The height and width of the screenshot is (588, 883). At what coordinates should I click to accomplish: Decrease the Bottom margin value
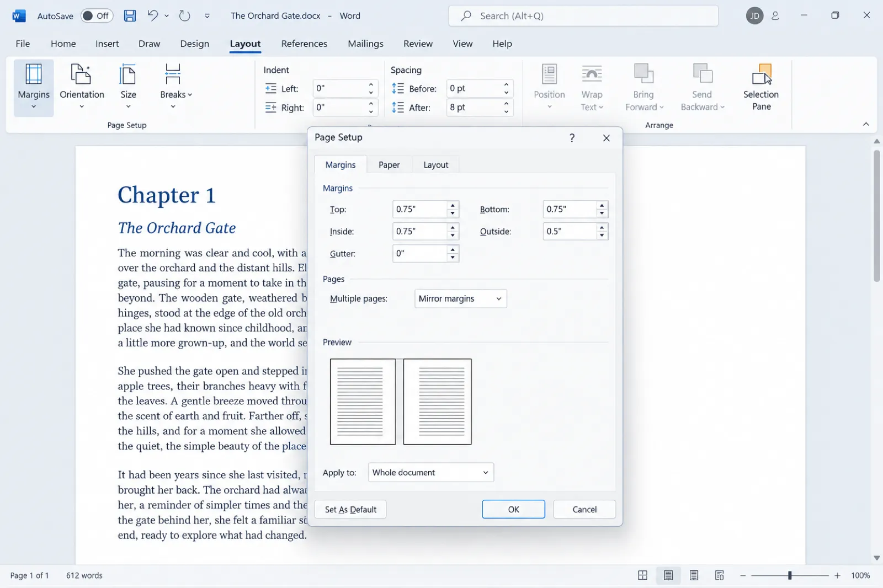tap(602, 213)
